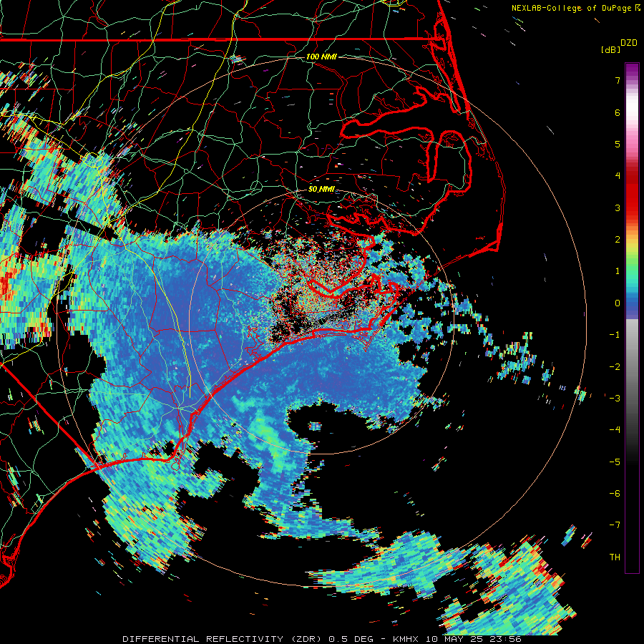Viewport: 644px width, 644px height.
Task: Click the legend value -1 label
Action: coord(615,335)
